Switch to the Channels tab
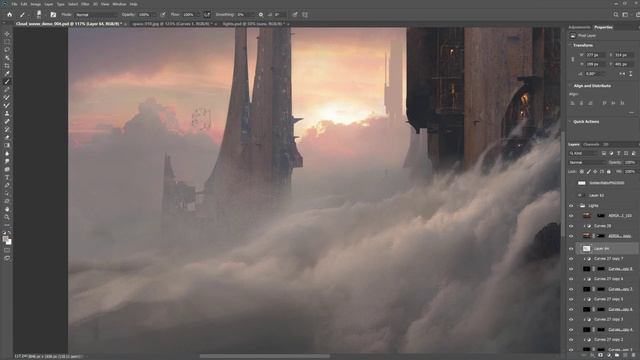The width and height of the screenshot is (640, 360). tap(591, 144)
